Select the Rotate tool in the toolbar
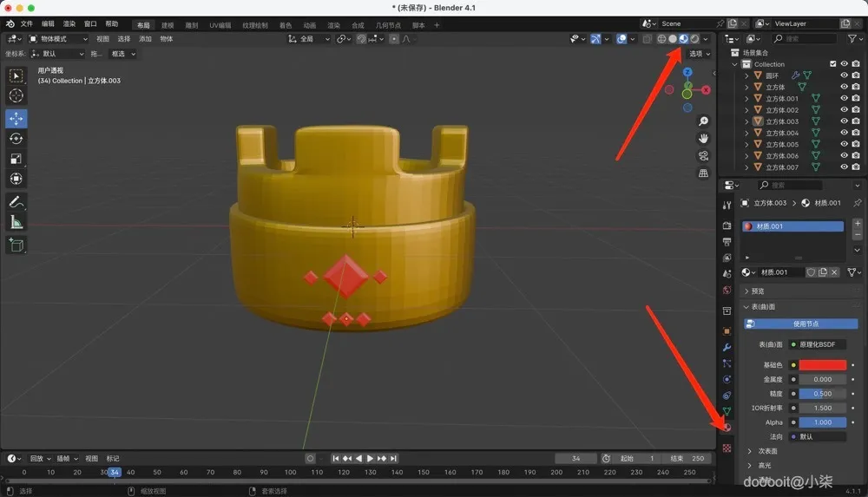This screenshot has height=497, width=868. [16, 139]
